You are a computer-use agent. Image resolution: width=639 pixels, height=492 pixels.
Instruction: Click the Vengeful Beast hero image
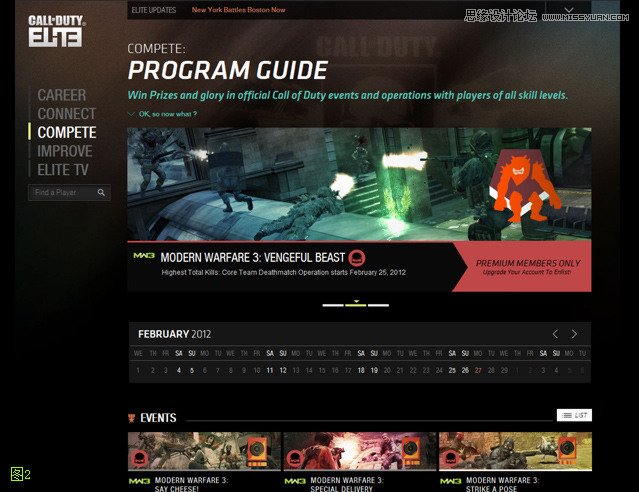click(359, 184)
